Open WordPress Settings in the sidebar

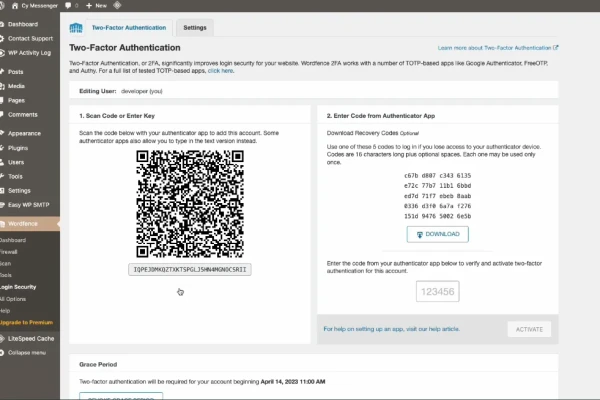(x=19, y=191)
